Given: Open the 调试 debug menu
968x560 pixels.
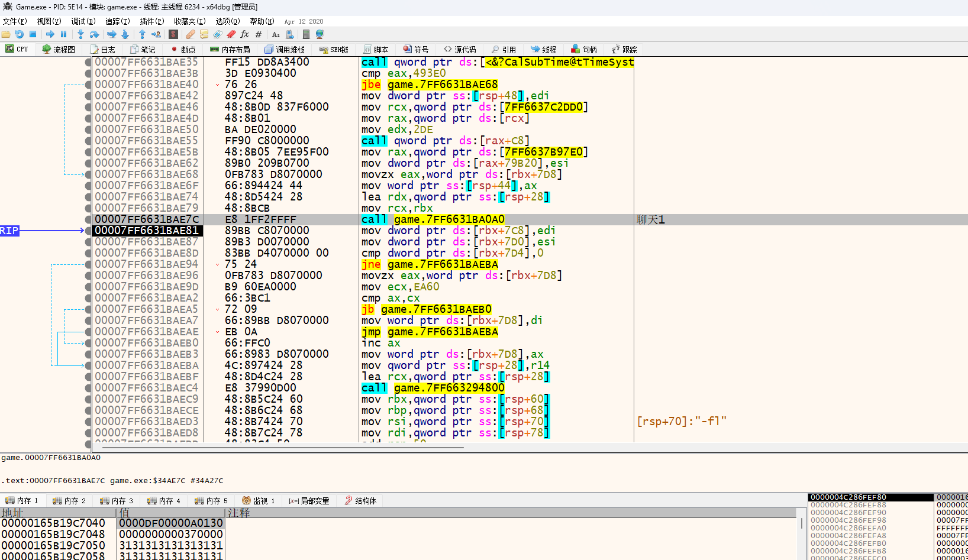Looking at the screenshot, I should point(83,21).
